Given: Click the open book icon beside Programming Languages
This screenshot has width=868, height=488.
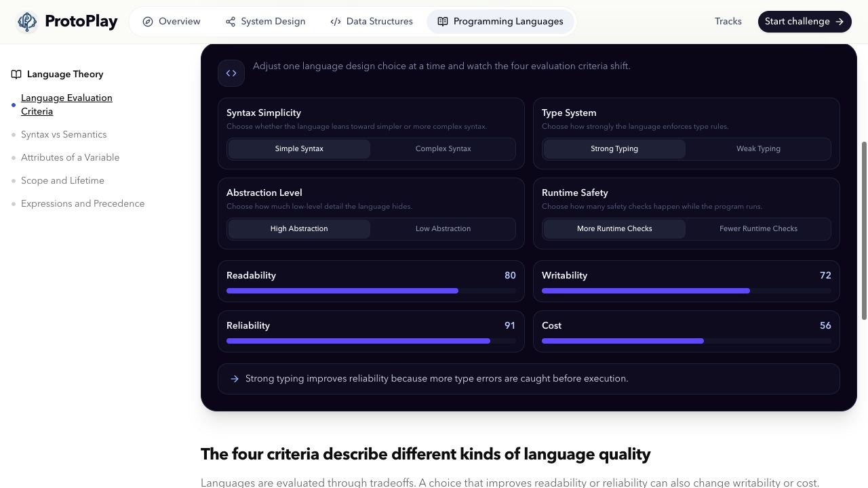Looking at the screenshot, I should (443, 22).
